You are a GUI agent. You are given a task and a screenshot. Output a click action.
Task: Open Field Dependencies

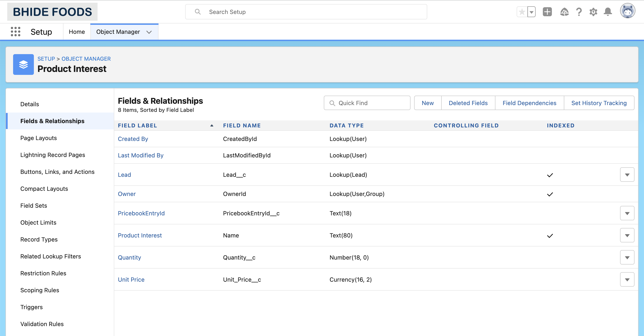pyautogui.click(x=529, y=103)
